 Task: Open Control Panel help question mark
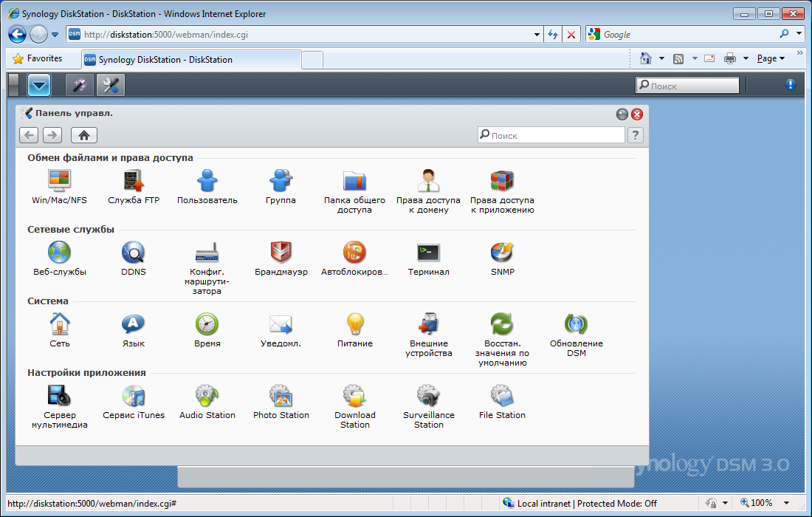636,135
